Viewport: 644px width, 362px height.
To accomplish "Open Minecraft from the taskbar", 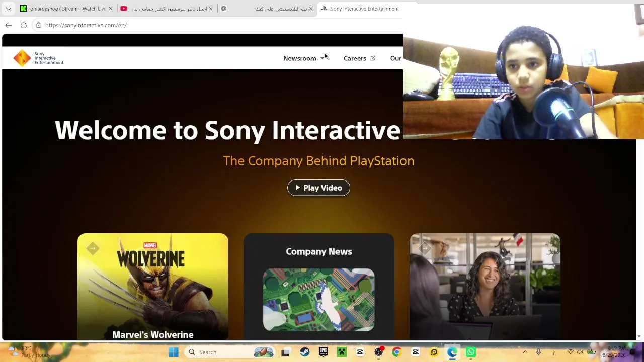I will (342, 352).
